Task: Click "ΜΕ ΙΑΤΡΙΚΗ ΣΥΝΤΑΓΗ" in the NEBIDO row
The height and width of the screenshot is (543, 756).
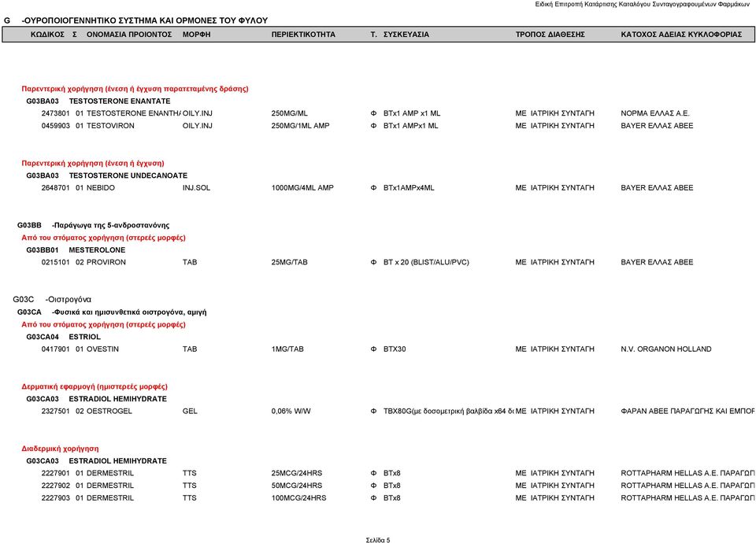Action: point(555,188)
